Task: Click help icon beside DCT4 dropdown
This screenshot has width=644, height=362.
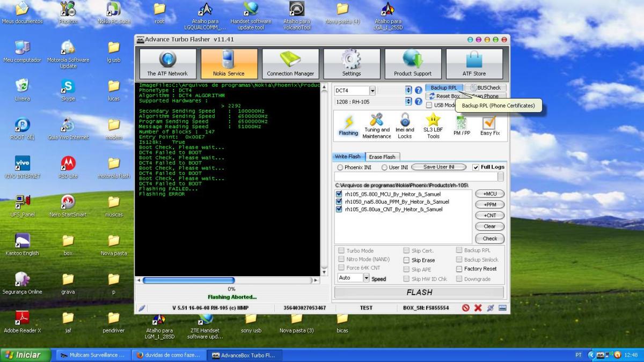Action: pos(419,90)
